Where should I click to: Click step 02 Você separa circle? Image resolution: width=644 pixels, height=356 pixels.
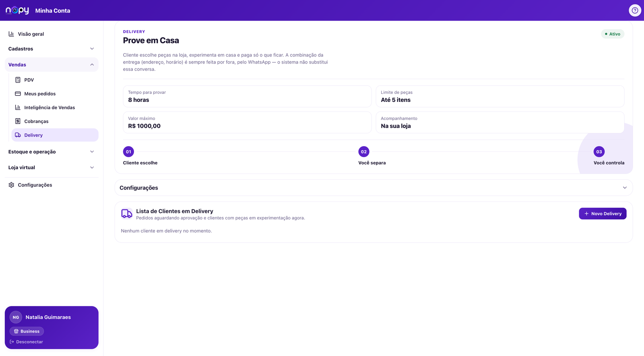coord(364,152)
